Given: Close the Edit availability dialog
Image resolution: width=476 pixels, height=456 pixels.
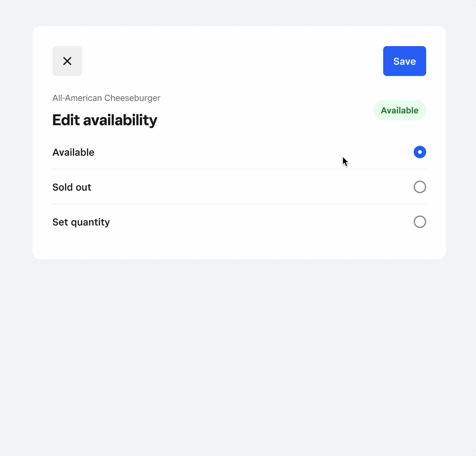Looking at the screenshot, I should (67, 61).
